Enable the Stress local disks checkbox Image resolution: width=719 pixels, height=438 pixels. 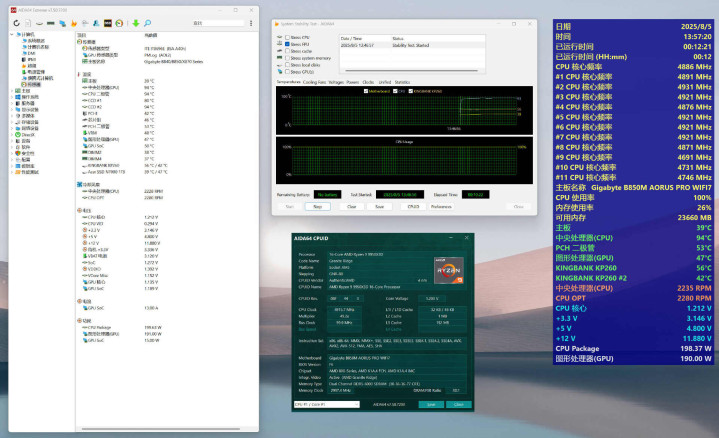(288, 65)
